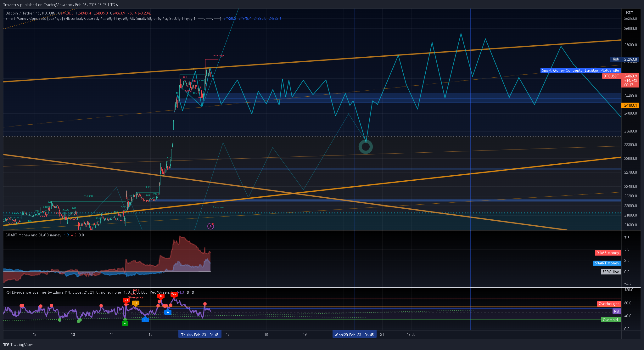Click 26000.0 on the price axis
This screenshot has width=644, height=350.
coord(630,29)
